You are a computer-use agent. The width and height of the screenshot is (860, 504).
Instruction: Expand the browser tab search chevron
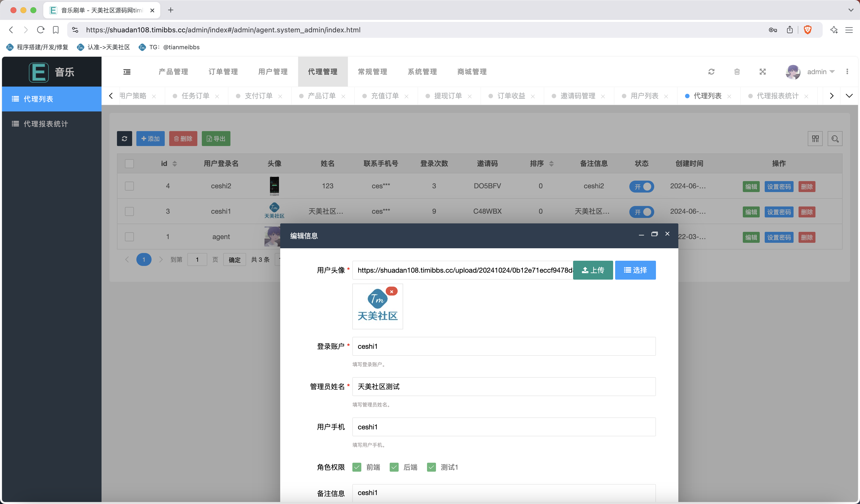(851, 10)
